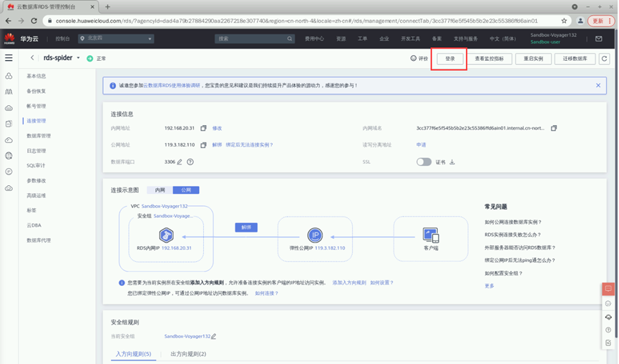Image resolution: width=619 pixels, height=364 pixels.
Task: Select 帐号管理 in the sidebar
Action: (36, 106)
